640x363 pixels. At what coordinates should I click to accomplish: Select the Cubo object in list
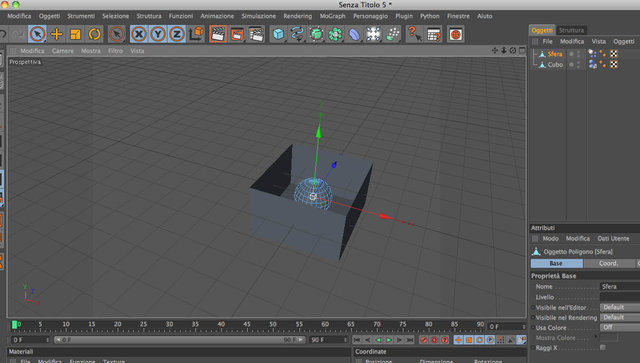tap(555, 65)
